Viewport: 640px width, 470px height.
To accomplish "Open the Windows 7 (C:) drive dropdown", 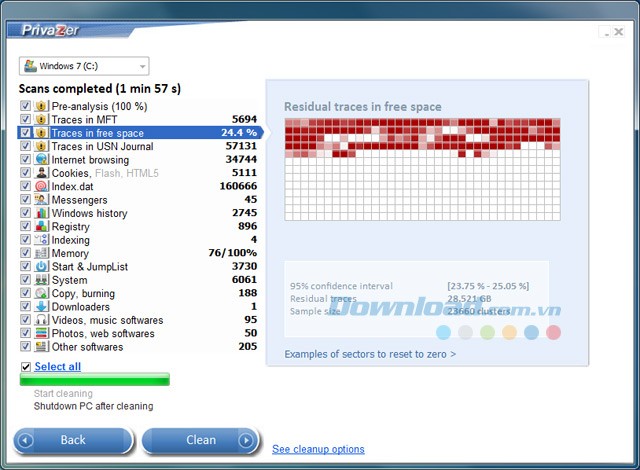I will [84, 66].
